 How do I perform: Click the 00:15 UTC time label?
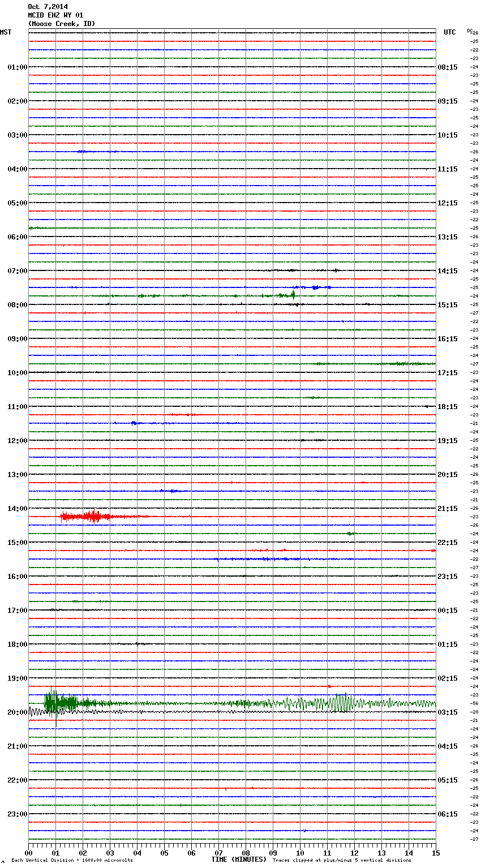point(448,610)
